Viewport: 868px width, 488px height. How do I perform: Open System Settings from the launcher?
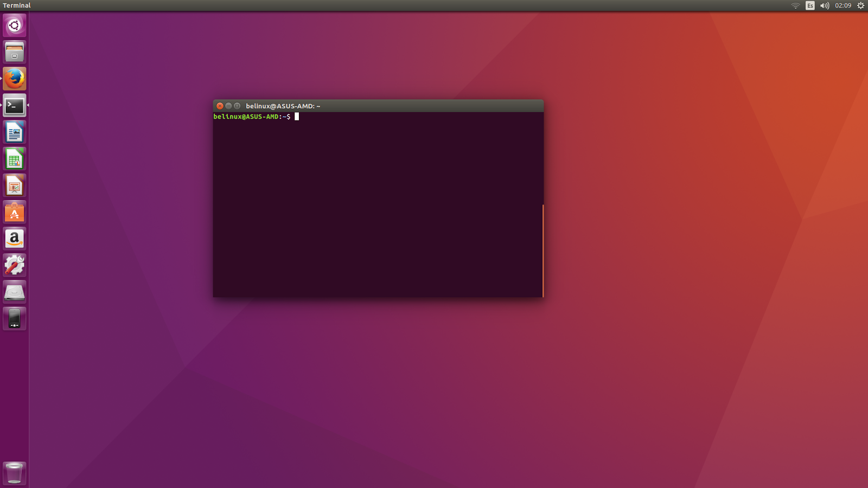pyautogui.click(x=14, y=265)
